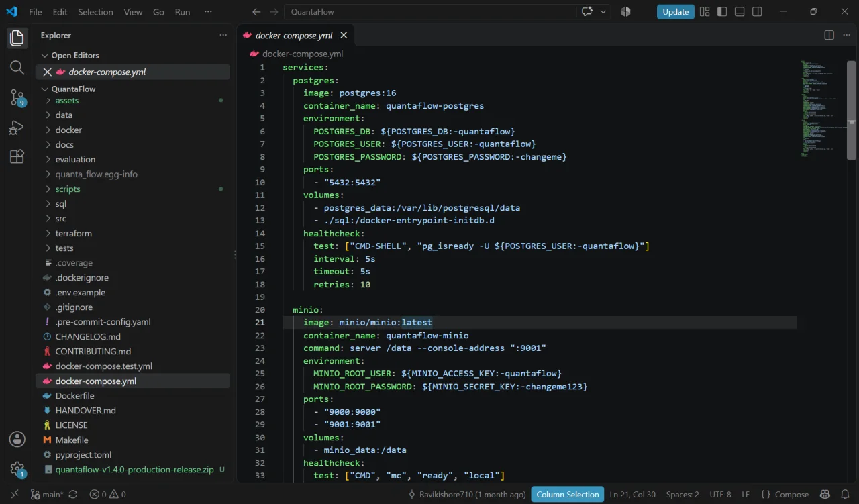Open the Run and Debug view
The width and height of the screenshot is (859, 504).
pyautogui.click(x=17, y=128)
